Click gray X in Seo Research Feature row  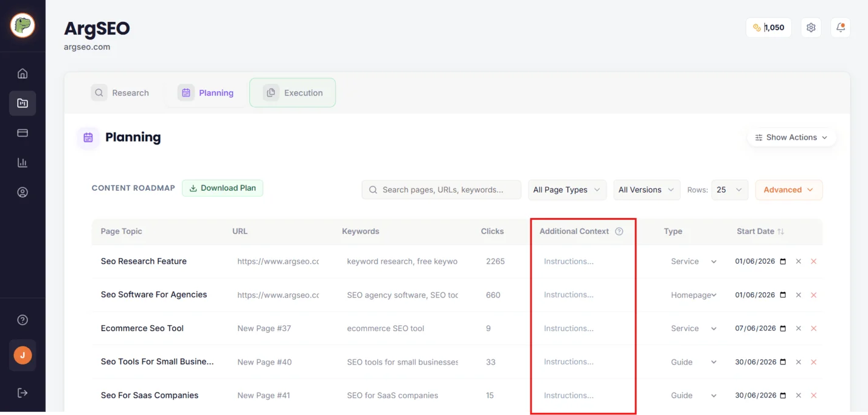pyautogui.click(x=799, y=261)
